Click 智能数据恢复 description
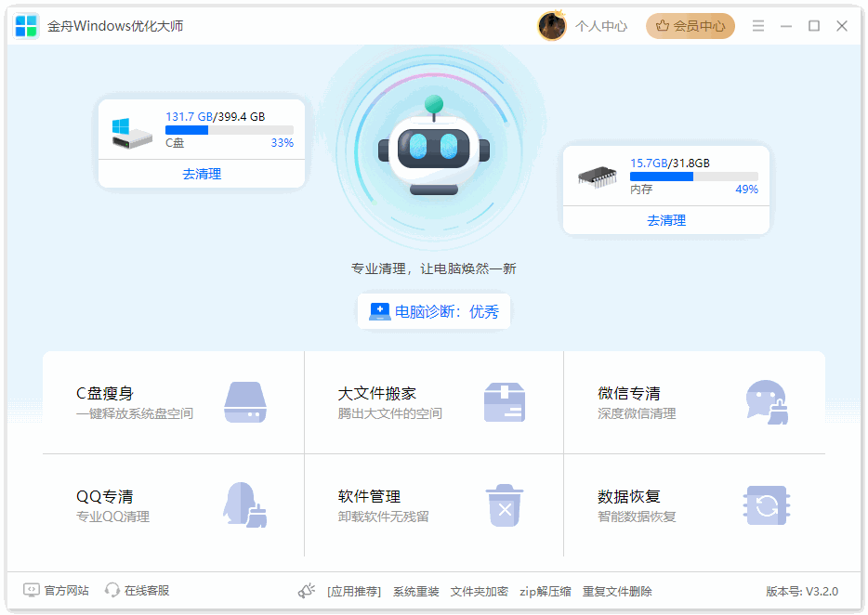This screenshot has height=615, width=868. pyautogui.click(x=637, y=517)
